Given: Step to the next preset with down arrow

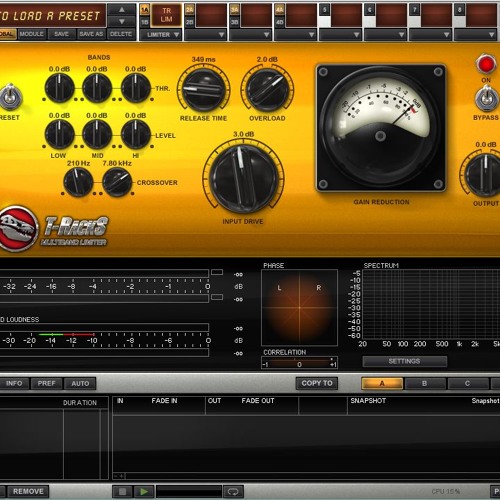Looking at the screenshot, I should [122, 22].
